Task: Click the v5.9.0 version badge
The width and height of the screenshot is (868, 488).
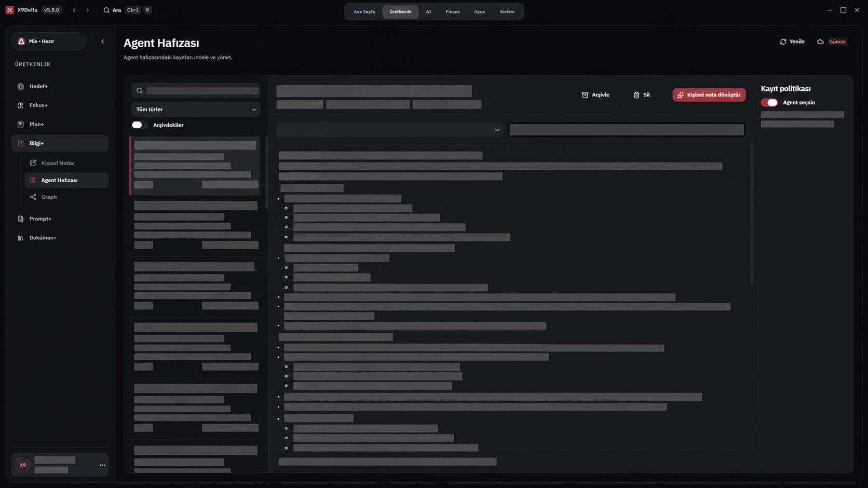Action: coord(51,10)
